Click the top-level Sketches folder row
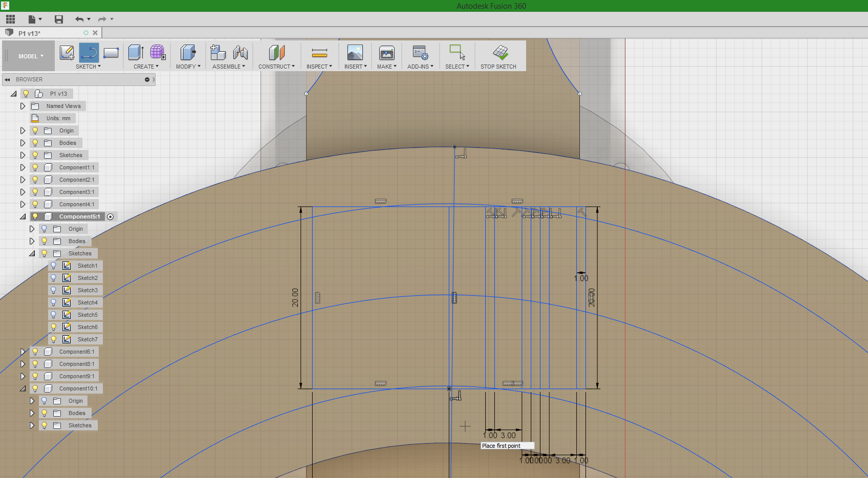This screenshot has height=478, width=868. click(x=59, y=155)
